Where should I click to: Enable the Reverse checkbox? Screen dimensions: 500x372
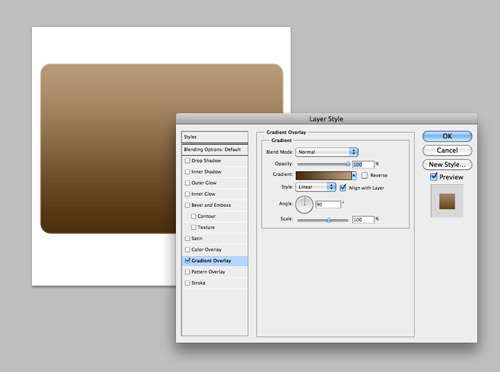[364, 175]
